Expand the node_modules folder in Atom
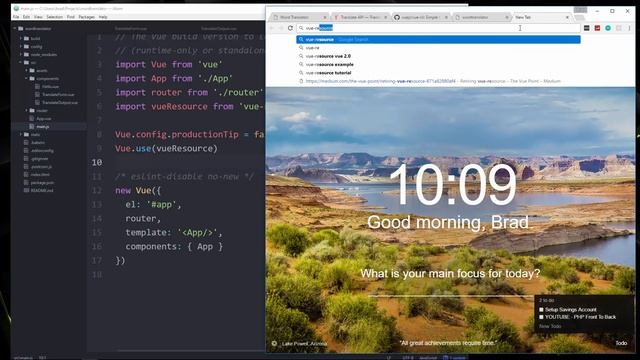Image resolution: width=640 pixels, height=360 pixels. point(21,54)
